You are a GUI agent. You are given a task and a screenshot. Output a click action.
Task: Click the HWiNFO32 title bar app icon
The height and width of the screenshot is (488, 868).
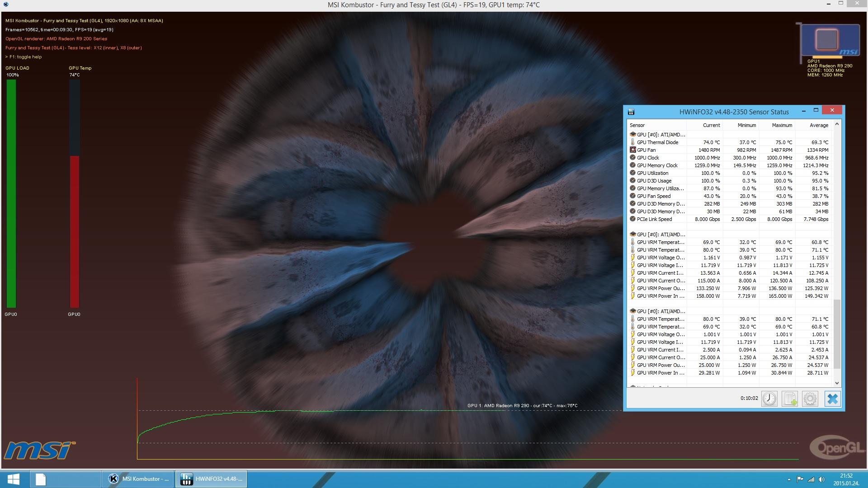[631, 112]
